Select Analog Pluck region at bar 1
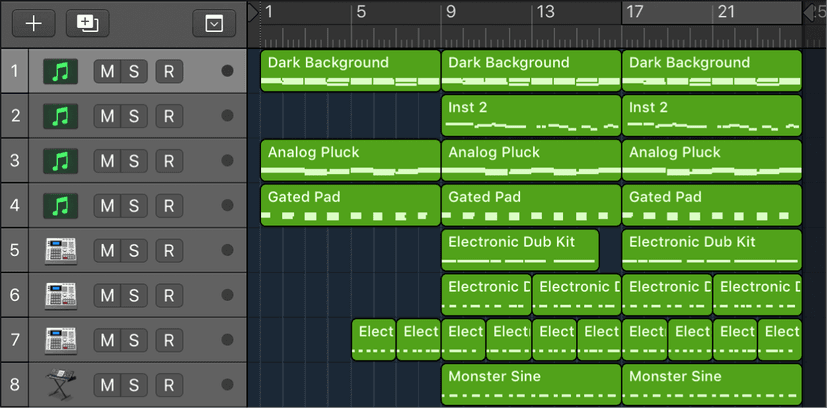This screenshot has width=828, height=408. pyautogui.click(x=351, y=160)
